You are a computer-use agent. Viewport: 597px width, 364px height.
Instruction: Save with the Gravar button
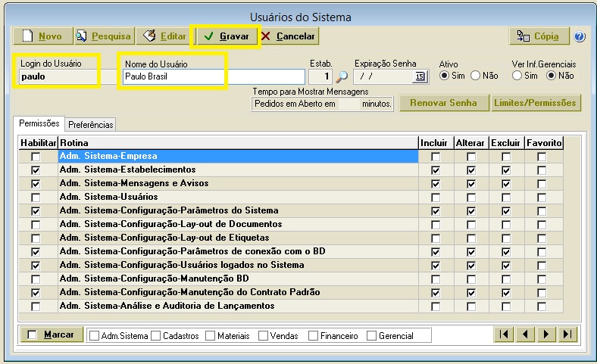pyautogui.click(x=227, y=36)
